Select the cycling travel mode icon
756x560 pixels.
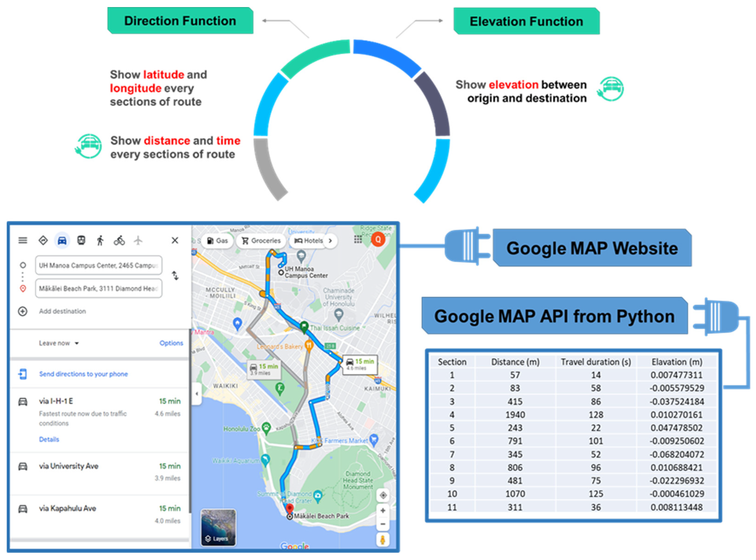pyautogui.click(x=119, y=240)
